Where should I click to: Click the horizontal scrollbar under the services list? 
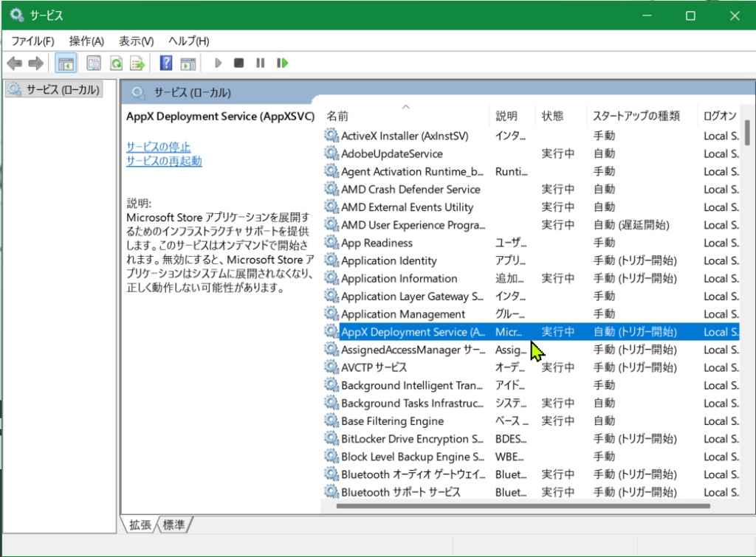pos(523,506)
